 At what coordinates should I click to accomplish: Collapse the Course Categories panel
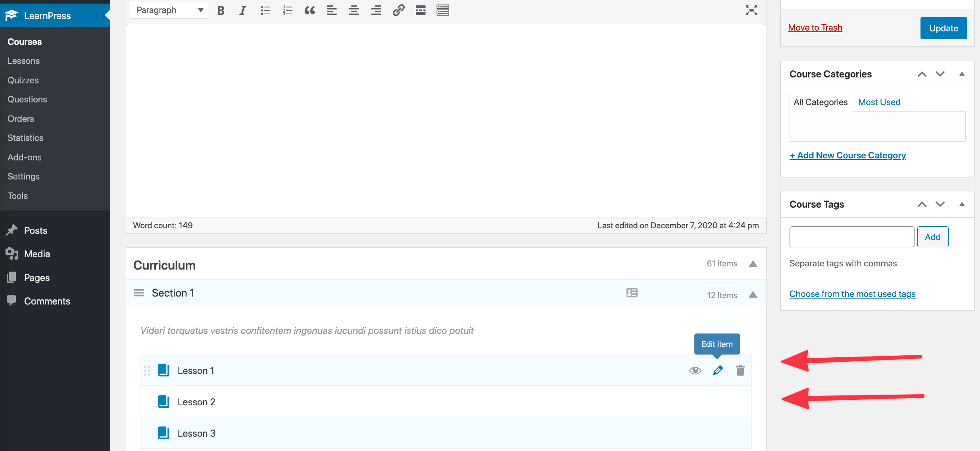[962, 74]
